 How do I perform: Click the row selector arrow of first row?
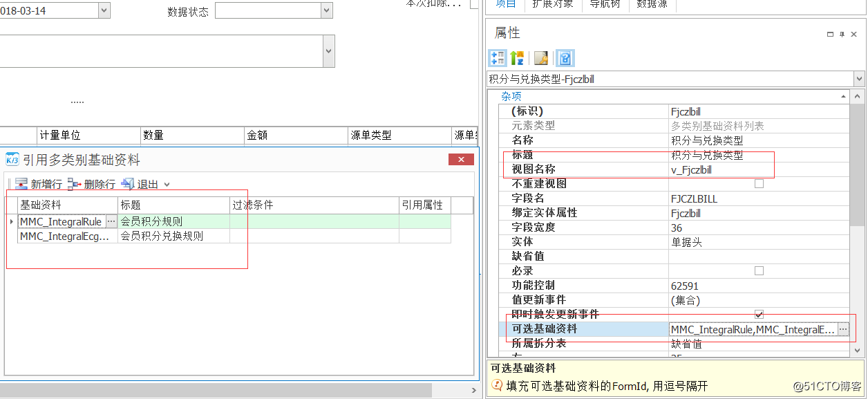click(11, 221)
